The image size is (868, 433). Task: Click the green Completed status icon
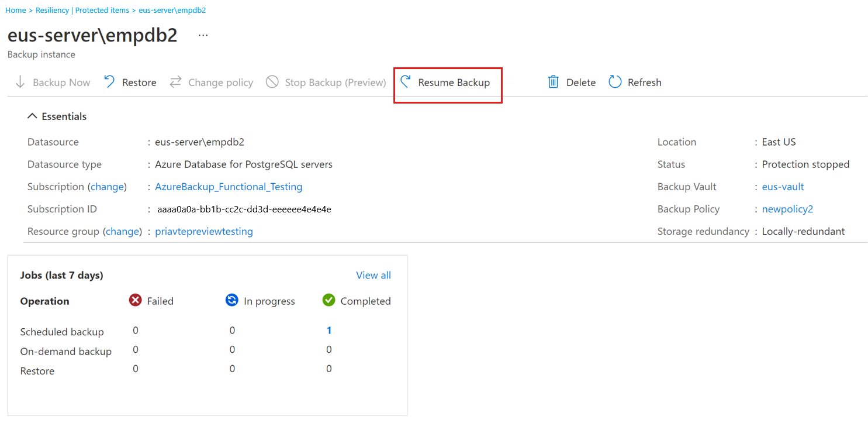point(328,300)
